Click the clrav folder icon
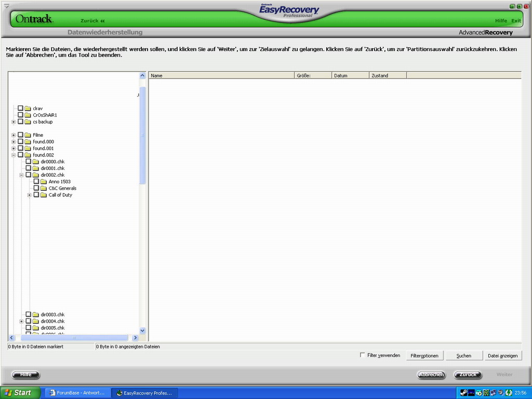Viewport: 532px width, 399px height. click(x=28, y=108)
